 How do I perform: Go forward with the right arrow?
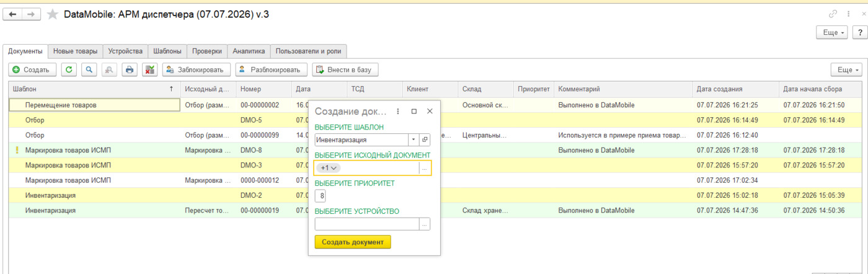[32, 14]
